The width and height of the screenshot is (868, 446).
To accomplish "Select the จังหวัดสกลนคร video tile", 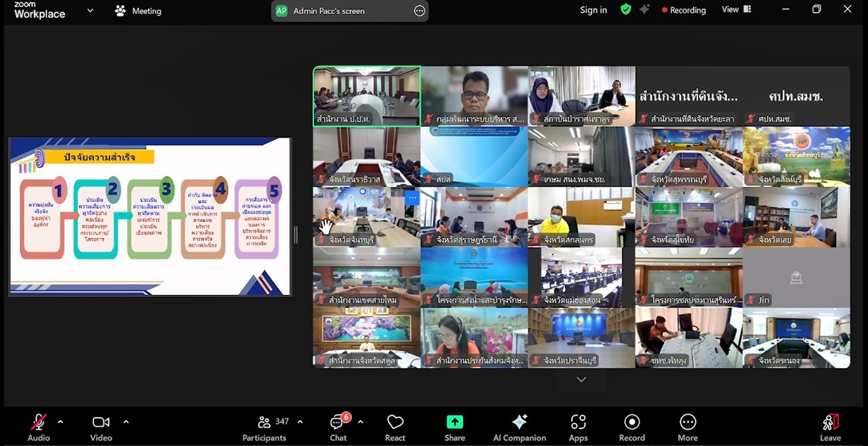I will tap(582, 217).
